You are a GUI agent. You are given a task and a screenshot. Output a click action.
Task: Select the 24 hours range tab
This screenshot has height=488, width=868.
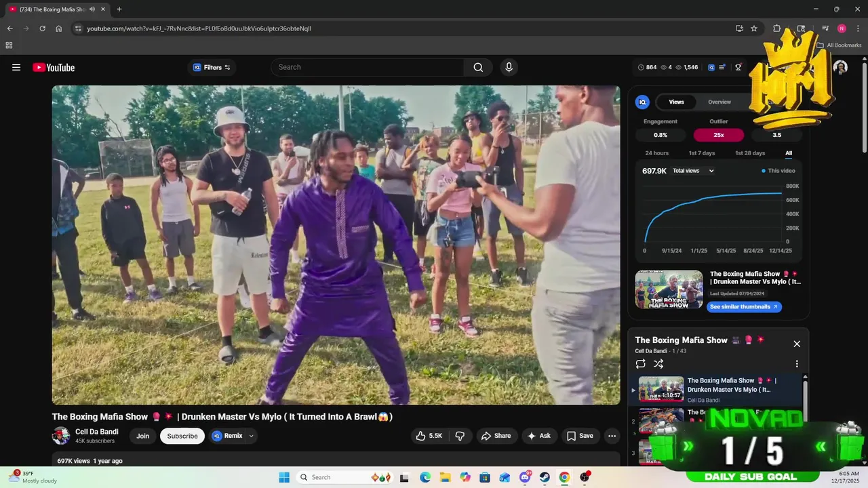(656, 153)
